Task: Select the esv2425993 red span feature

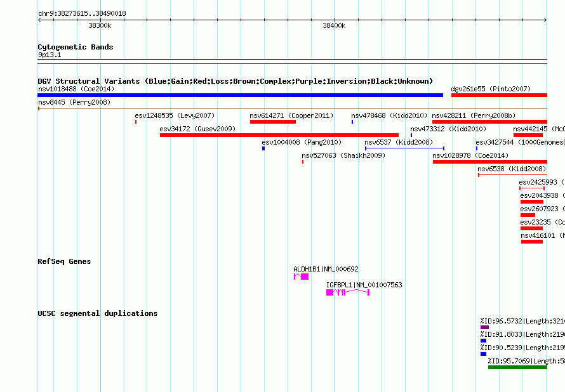Action: tap(532, 188)
